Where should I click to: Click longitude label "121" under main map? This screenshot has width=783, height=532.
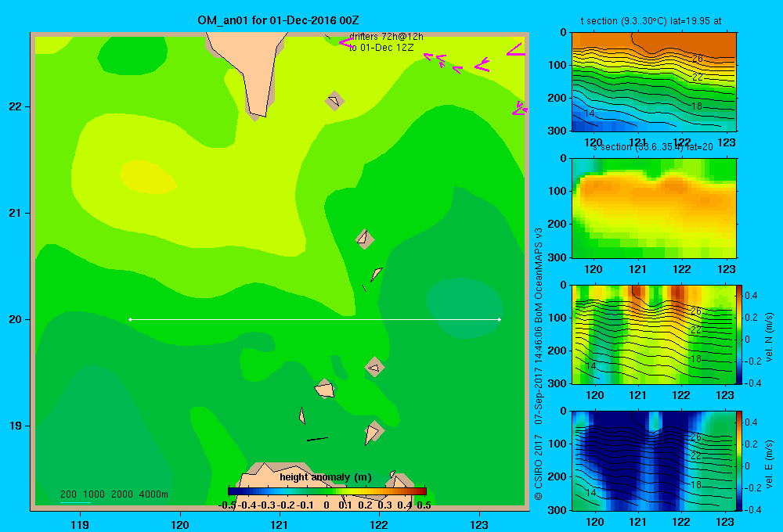pyautogui.click(x=280, y=524)
